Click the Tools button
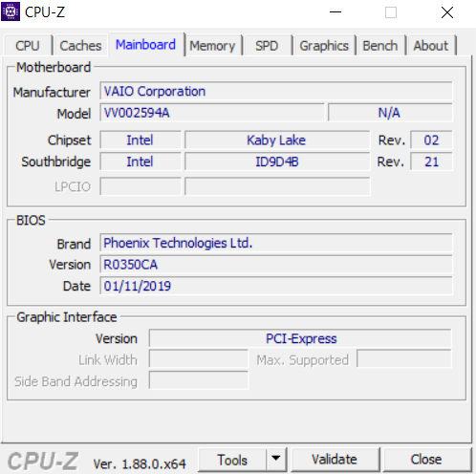Image resolution: width=476 pixels, height=474 pixels. (232, 460)
